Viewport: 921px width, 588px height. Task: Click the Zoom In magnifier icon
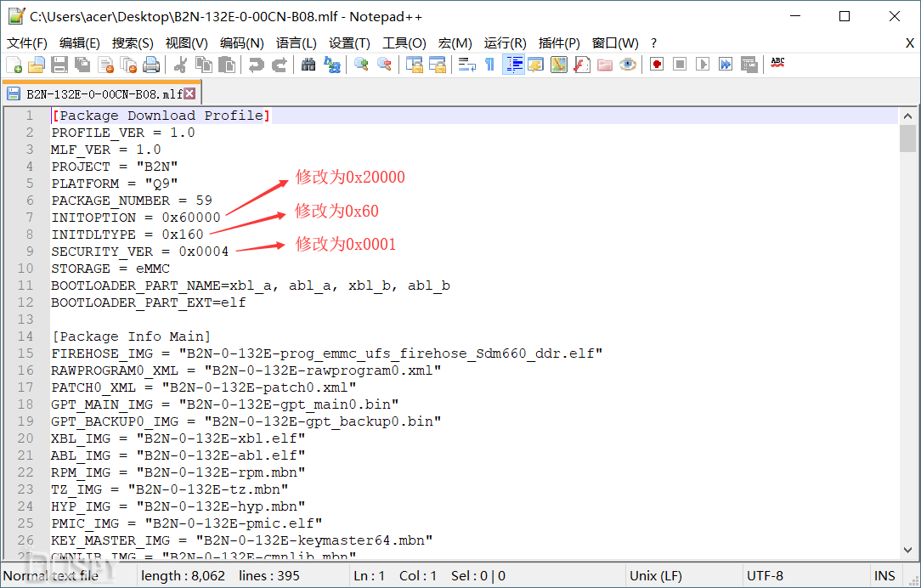pos(361,65)
